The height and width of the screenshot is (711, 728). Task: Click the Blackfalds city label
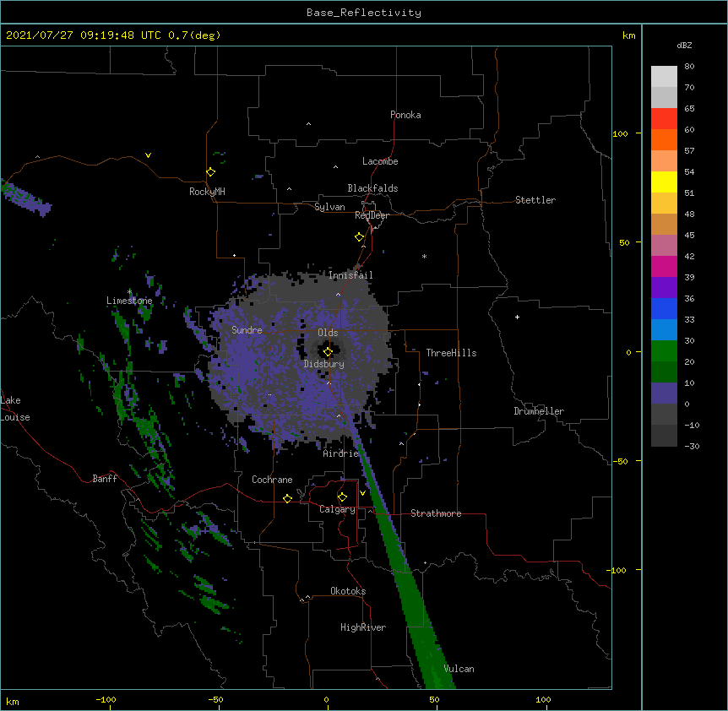point(372,188)
